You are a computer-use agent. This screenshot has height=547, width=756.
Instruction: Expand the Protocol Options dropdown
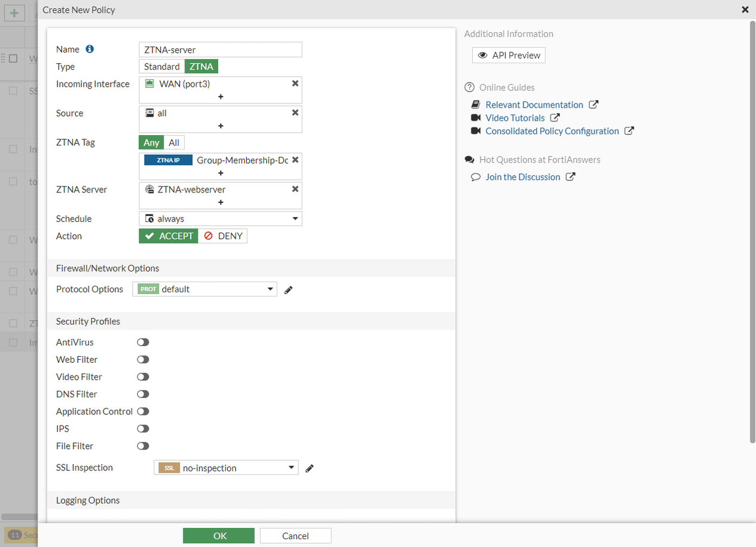pyautogui.click(x=205, y=289)
